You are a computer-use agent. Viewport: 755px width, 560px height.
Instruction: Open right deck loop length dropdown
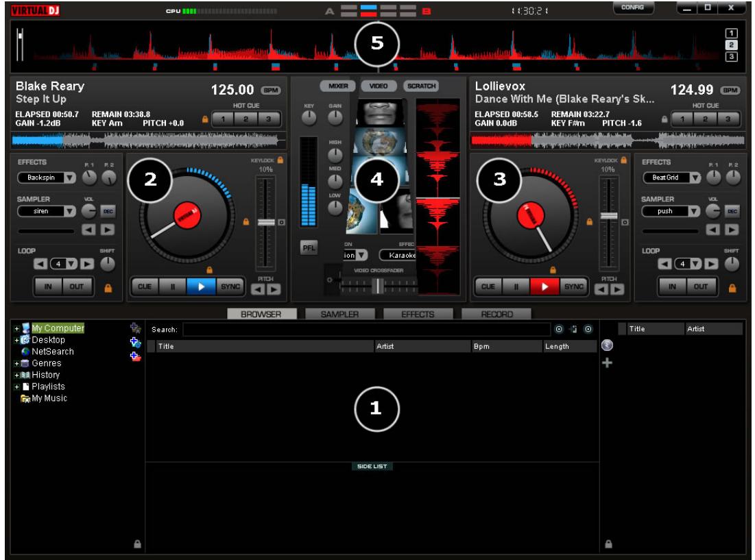(696, 264)
